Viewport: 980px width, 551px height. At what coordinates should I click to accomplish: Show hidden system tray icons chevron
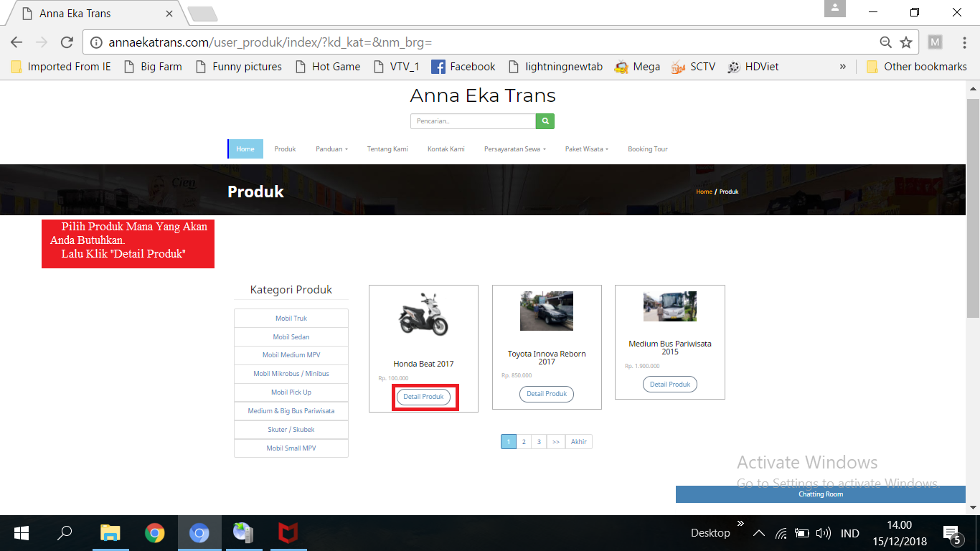click(x=758, y=533)
